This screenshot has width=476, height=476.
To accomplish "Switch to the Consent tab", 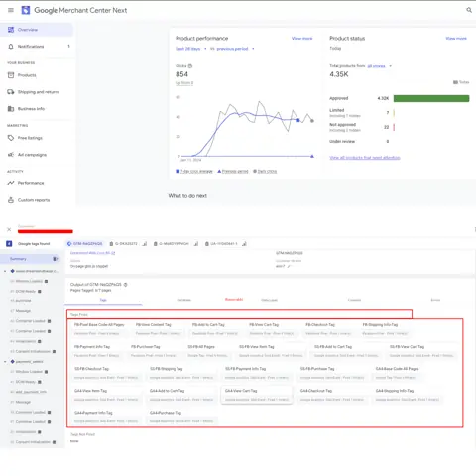I will [x=354, y=300].
